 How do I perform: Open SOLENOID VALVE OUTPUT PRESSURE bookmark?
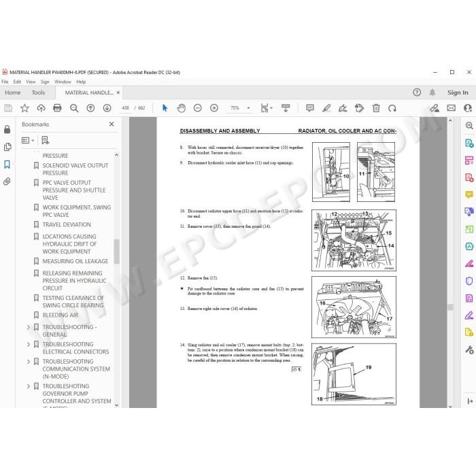pos(75,169)
